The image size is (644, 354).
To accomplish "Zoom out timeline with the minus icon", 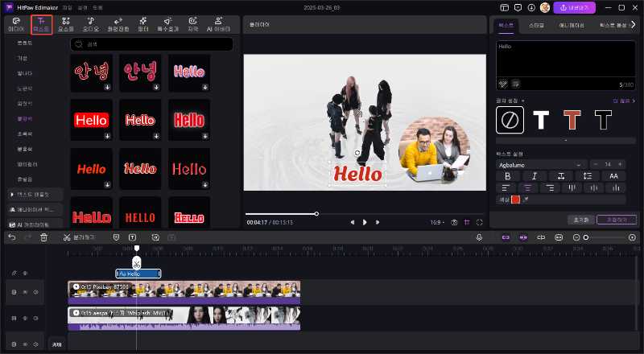I will pyautogui.click(x=576, y=237).
